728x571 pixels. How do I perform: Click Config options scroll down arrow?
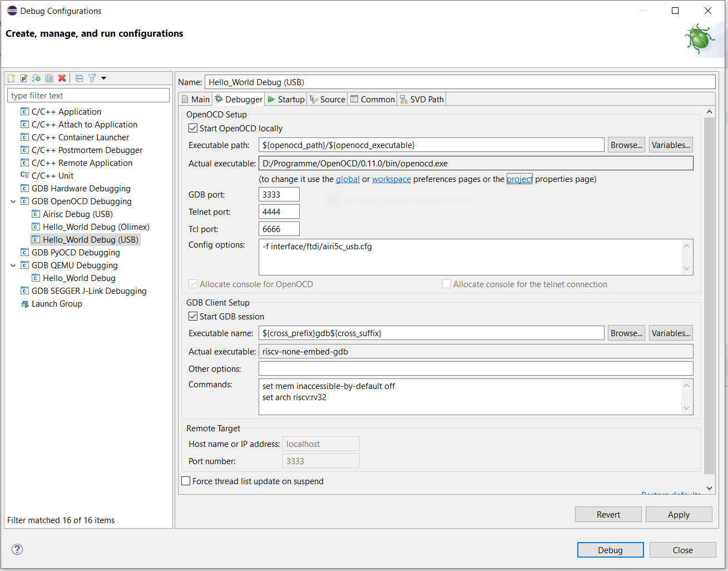tap(686, 268)
